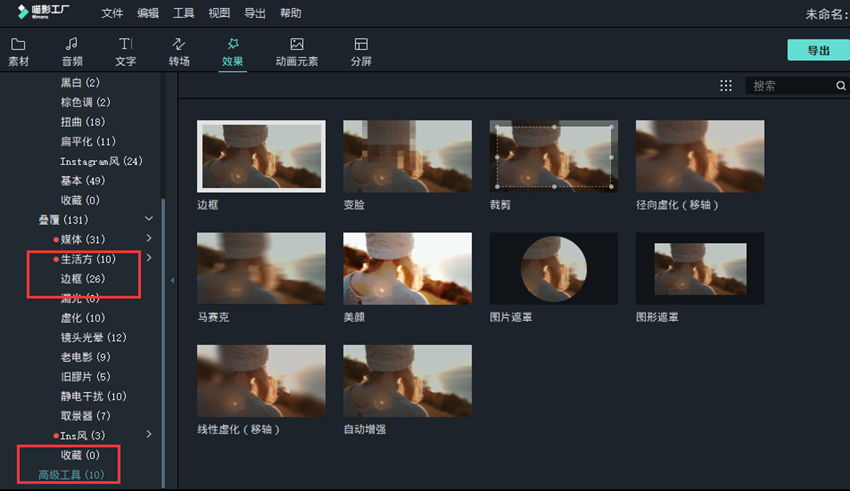Open the 视图 menu
Viewport: 850px width, 491px height.
point(219,13)
